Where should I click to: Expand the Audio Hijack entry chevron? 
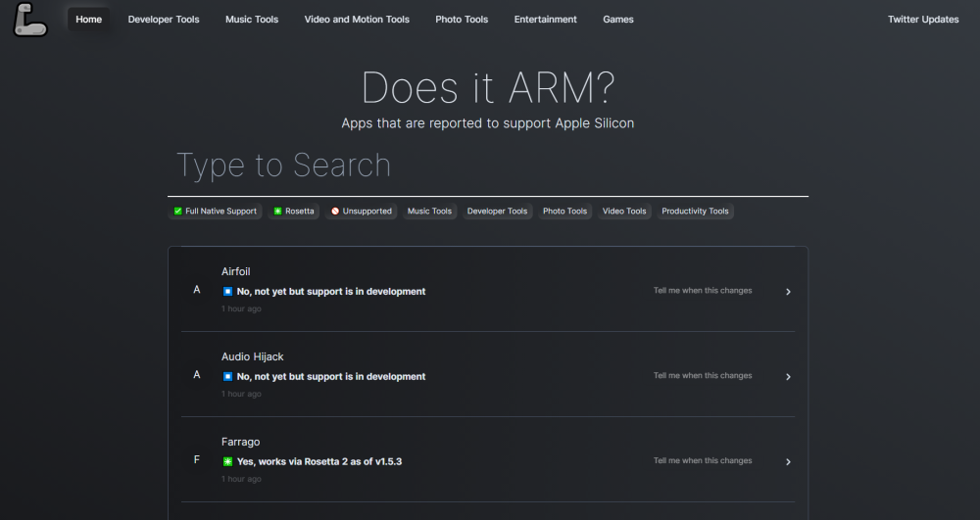pos(788,376)
